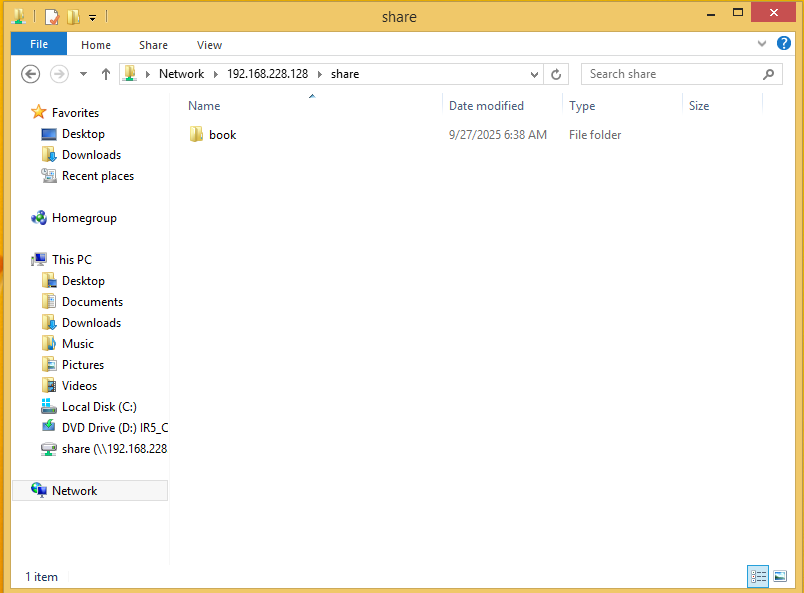Click the search magnifier in Search share box

(x=768, y=73)
